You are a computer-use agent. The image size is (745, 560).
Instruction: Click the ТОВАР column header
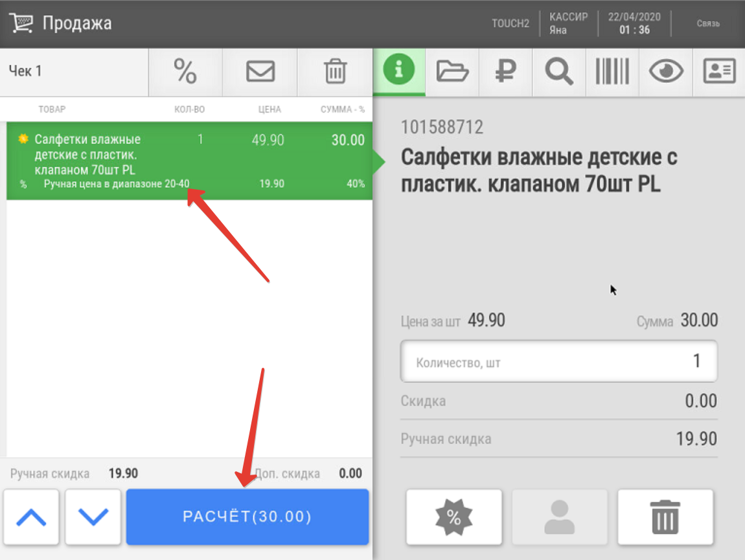tap(52, 109)
